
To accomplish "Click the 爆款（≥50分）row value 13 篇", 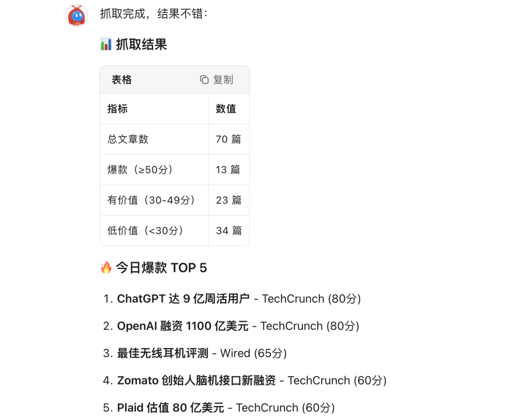I will tap(229, 169).
